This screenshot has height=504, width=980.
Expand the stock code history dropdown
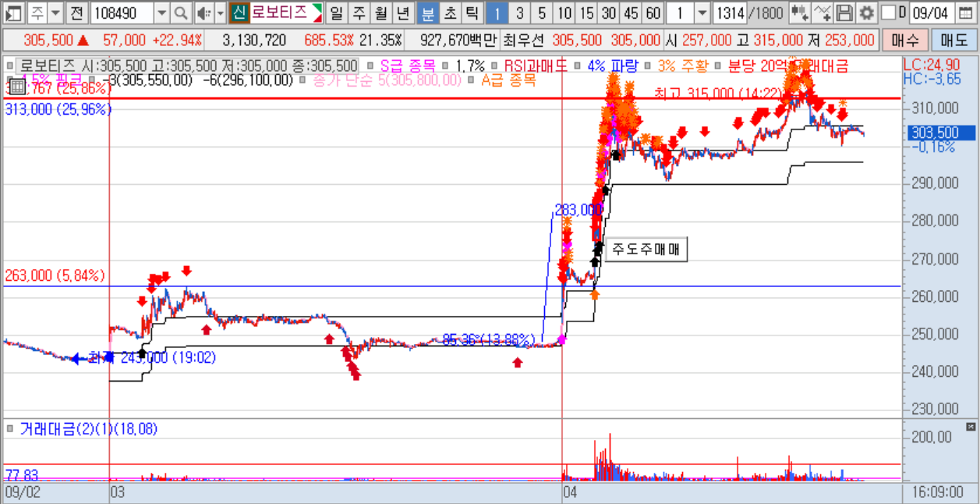pyautogui.click(x=161, y=12)
